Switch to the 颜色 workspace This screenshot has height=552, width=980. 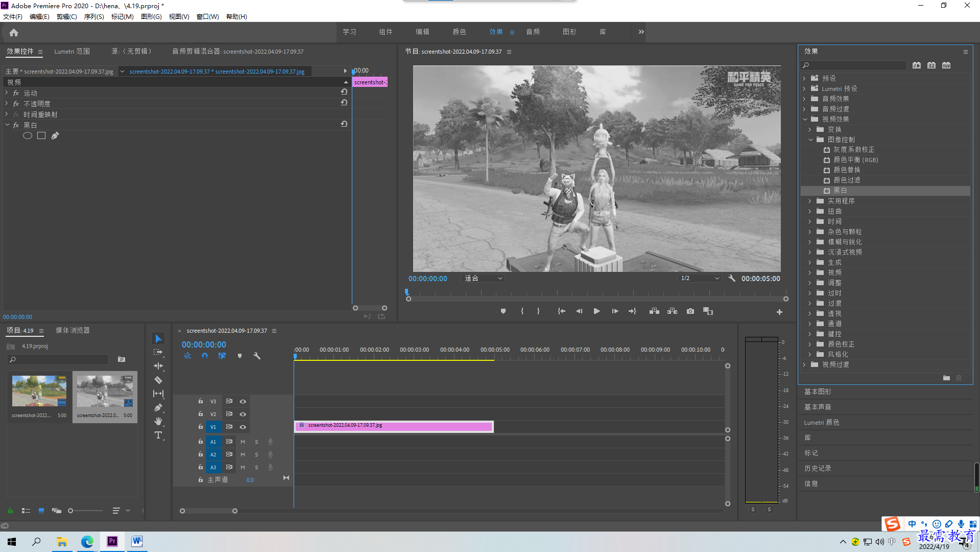click(x=459, y=32)
